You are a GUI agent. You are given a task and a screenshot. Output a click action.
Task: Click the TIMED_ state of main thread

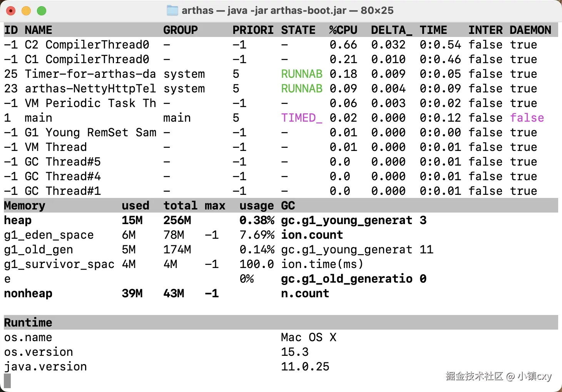(302, 118)
